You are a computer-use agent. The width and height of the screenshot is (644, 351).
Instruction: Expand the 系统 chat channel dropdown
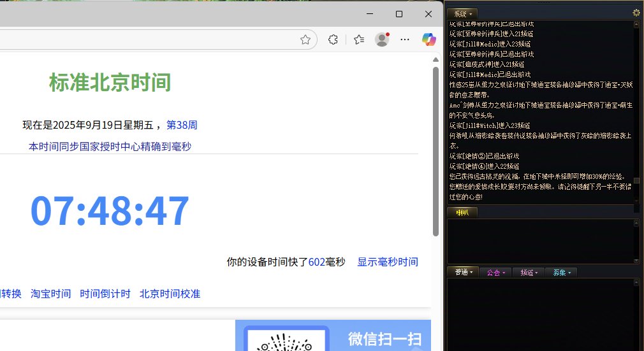point(462,13)
